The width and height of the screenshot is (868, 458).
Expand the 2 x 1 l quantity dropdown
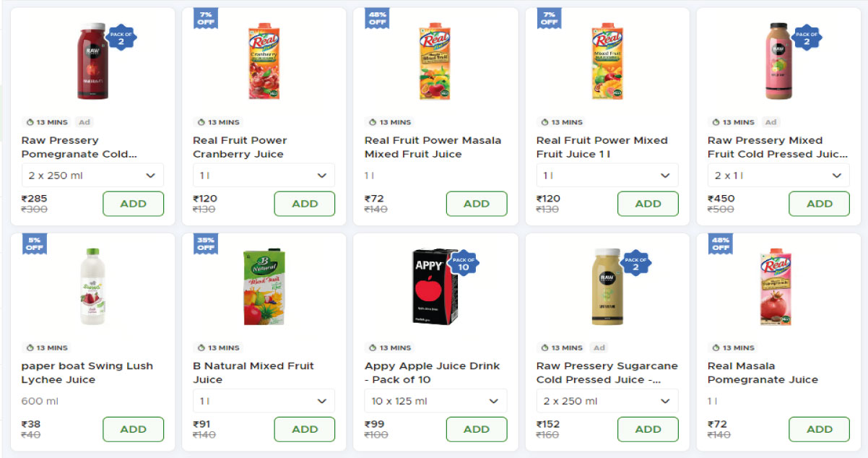coord(778,176)
